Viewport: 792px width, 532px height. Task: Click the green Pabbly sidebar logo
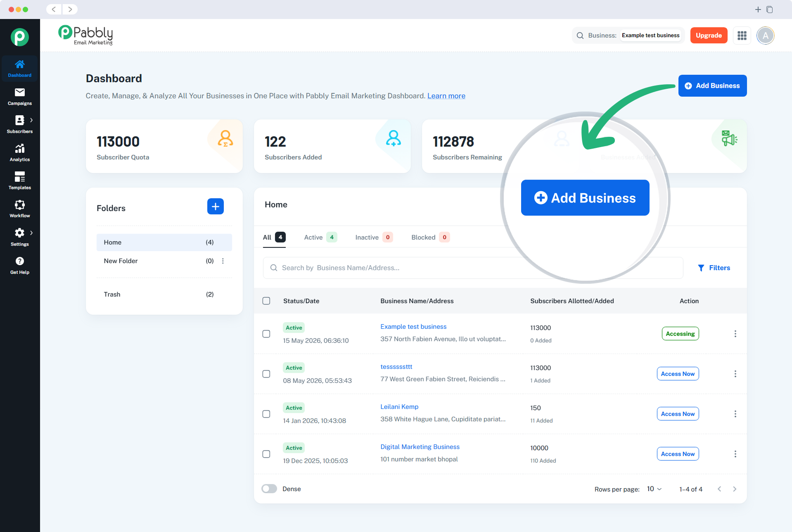(x=20, y=37)
